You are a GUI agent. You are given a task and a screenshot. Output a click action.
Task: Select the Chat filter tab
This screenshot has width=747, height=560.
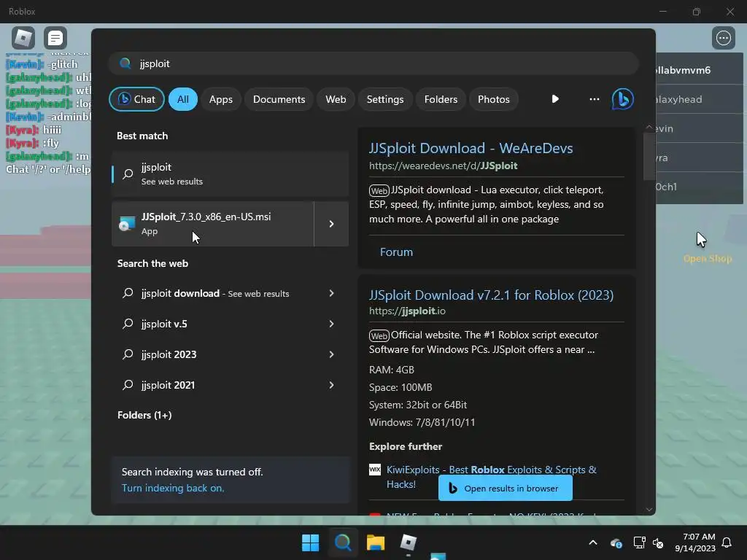point(136,99)
